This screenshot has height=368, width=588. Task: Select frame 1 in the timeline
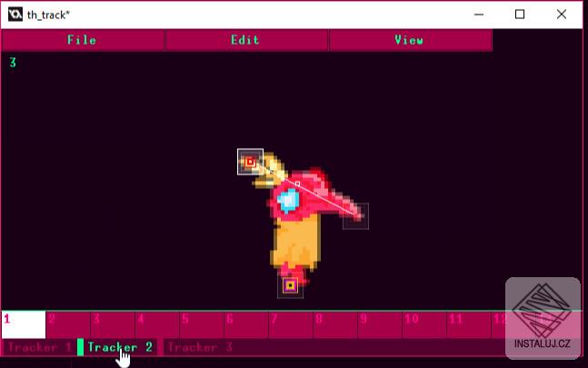point(24,324)
